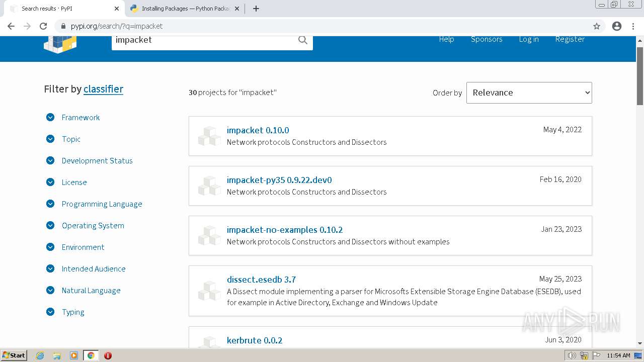Open a new browser tab
This screenshot has height=362, width=644.
pos(256,9)
